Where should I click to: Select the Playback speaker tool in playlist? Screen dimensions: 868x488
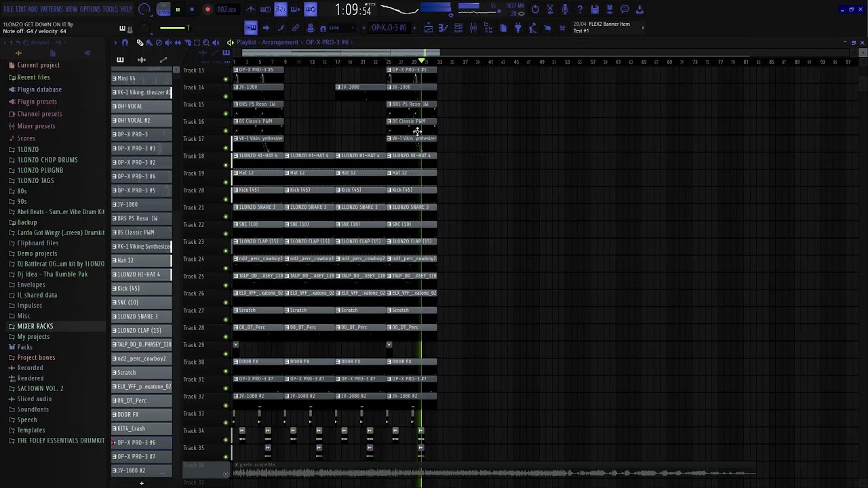click(x=216, y=43)
